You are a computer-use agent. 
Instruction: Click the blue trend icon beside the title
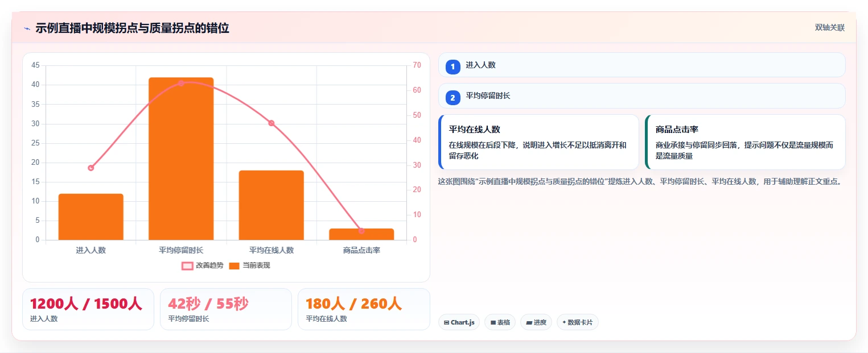coord(27,28)
